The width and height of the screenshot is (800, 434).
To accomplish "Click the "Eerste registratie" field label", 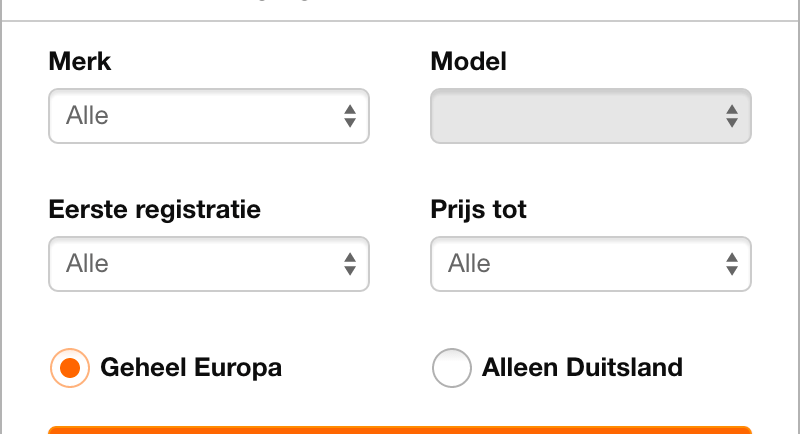I will 155,210.
